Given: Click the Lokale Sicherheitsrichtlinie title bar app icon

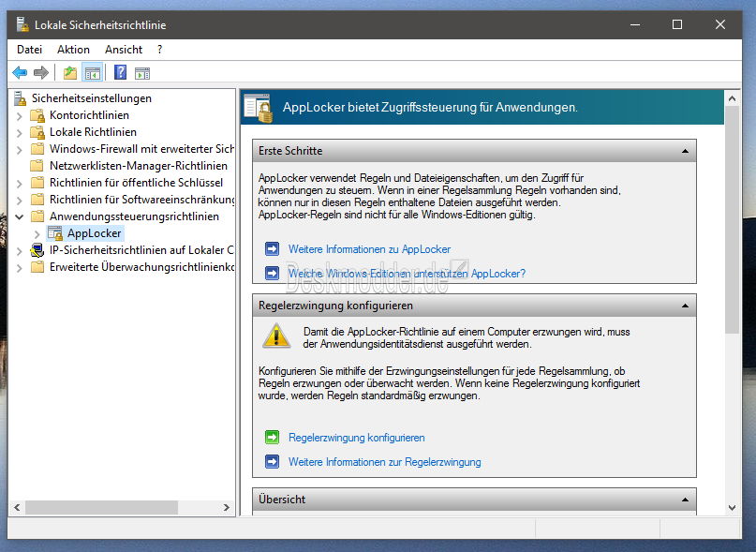Looking at the screenshot, I should (22, 24).
